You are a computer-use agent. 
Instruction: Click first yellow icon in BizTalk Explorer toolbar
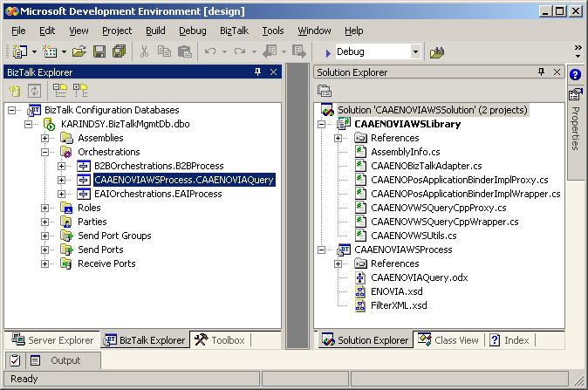15,91
